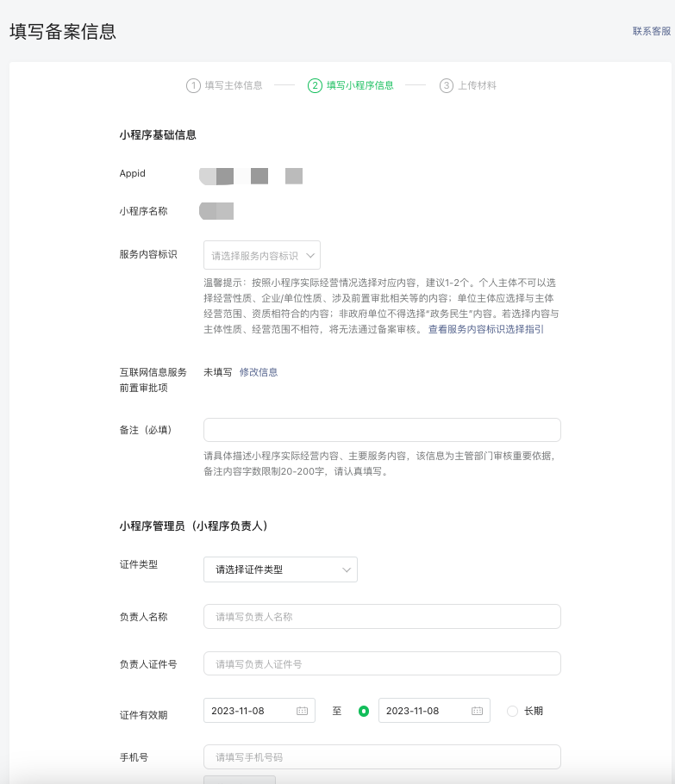This screenshot has height=784, width=675.
Task: Select 长期 radio button
Action: pos(512,711)
